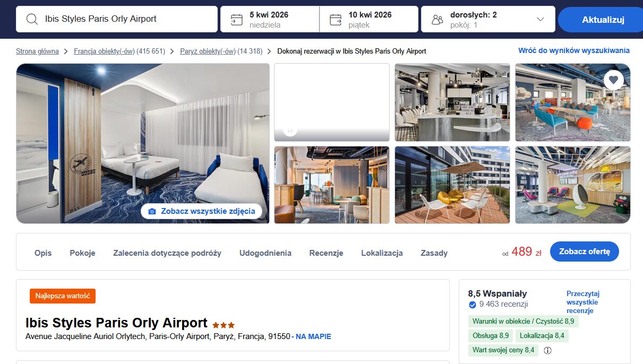643x364 pixels.
Task: Click the camera icon on photos button
Action: [x=152, y=211]
